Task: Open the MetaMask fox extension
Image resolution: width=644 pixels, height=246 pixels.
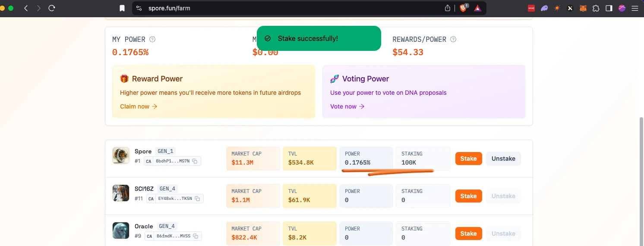Action: click(583, 8)
